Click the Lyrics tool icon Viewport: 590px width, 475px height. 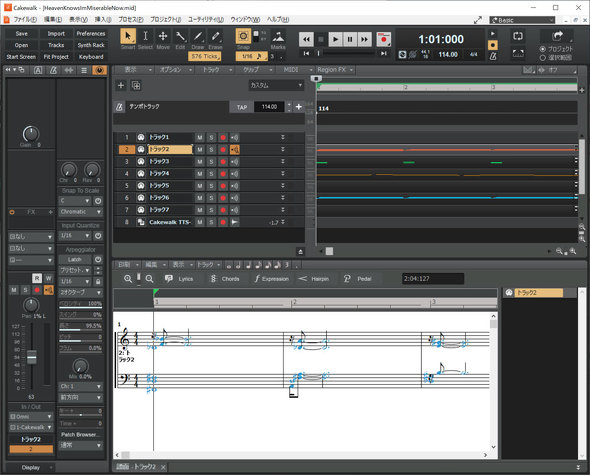coord(169,279)
